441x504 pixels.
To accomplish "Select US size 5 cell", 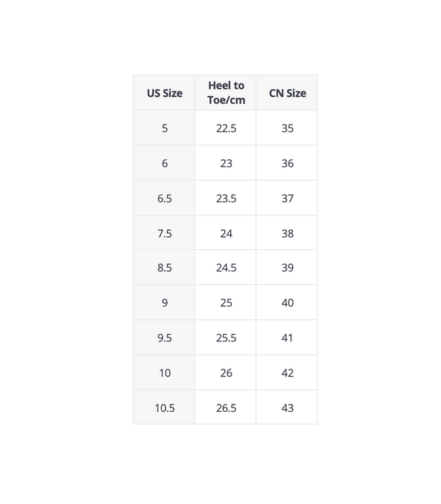I will (x=164, y=128).
